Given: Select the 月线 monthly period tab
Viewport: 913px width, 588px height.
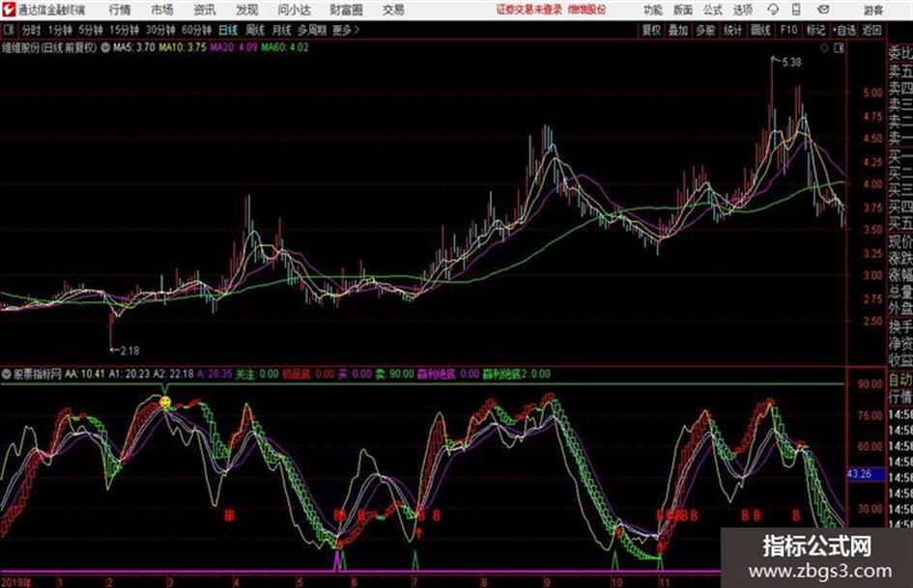Looking at the screenshot, I should click(282, 30).
